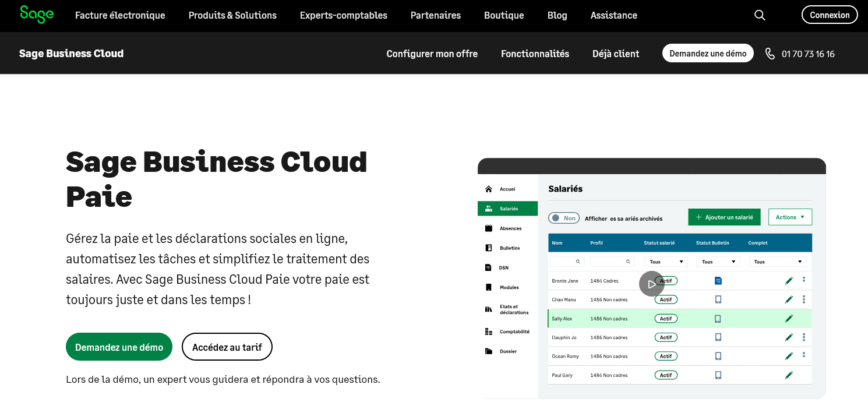Open the Boutique menu item

[x=504, y=15]
